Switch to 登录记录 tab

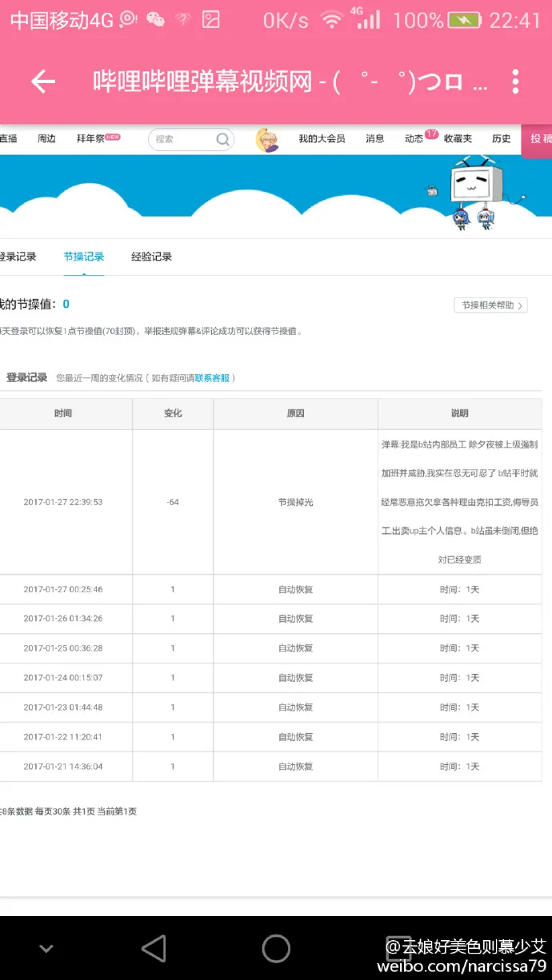18,257
